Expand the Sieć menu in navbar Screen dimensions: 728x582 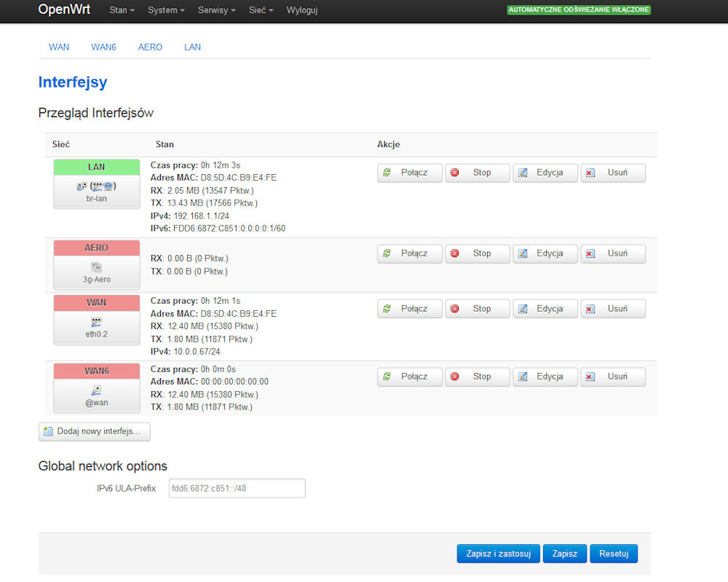pos(261,11)
